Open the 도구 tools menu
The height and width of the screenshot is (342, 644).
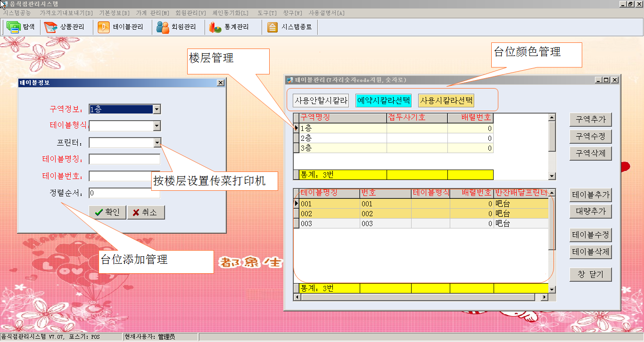267,13
